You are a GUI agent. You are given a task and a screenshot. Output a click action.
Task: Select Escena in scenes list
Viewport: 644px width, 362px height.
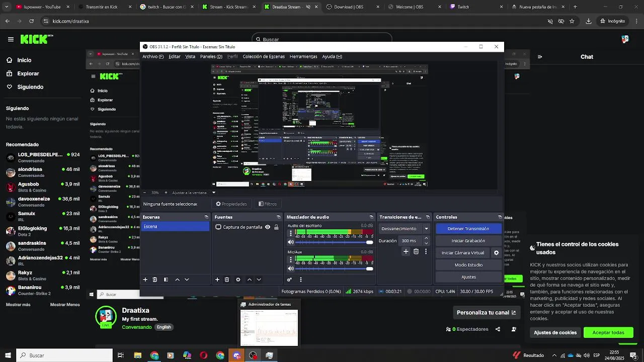(x=175, y=227)
